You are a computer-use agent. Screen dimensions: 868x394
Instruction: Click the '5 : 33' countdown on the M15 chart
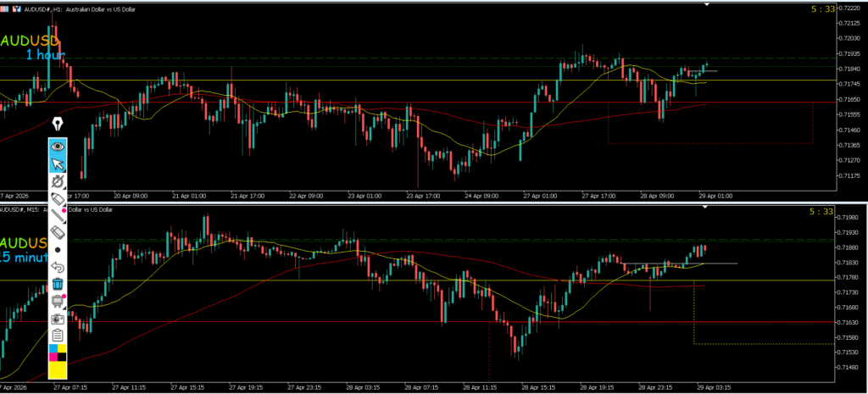[x=822, y=211]
